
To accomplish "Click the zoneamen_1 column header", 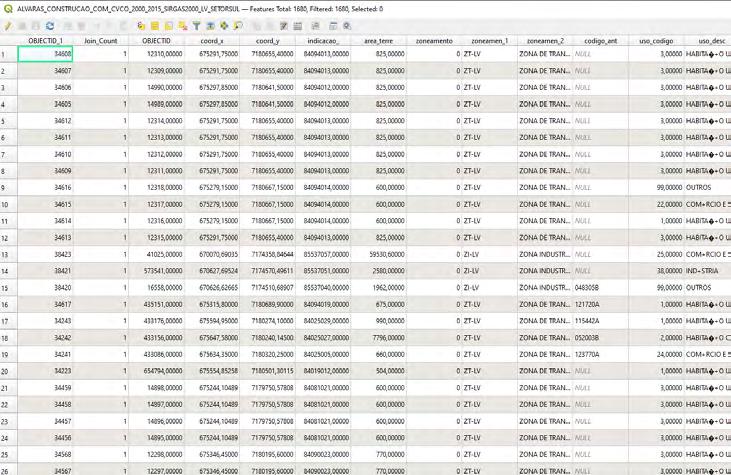I will click(x=490, y=41).
